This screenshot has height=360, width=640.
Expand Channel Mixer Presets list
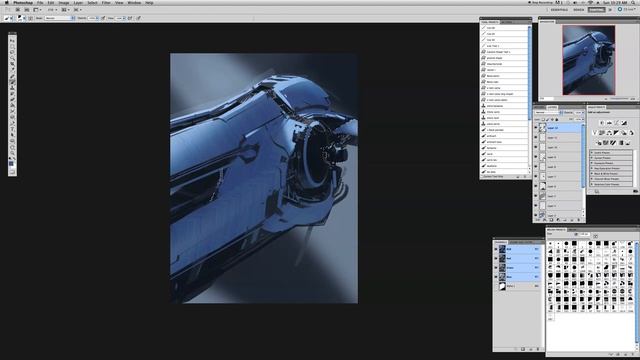click(592, 179)
